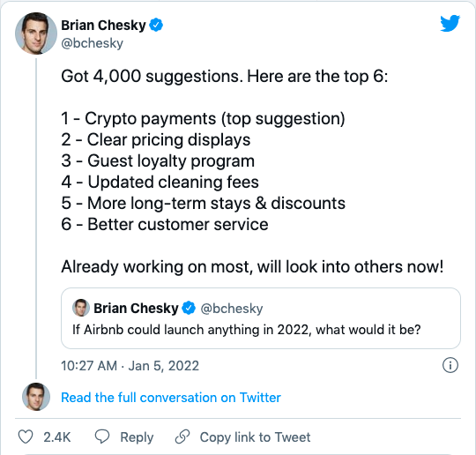Open quoted tweet about Airbnb 2022 launch

[261, 318]
